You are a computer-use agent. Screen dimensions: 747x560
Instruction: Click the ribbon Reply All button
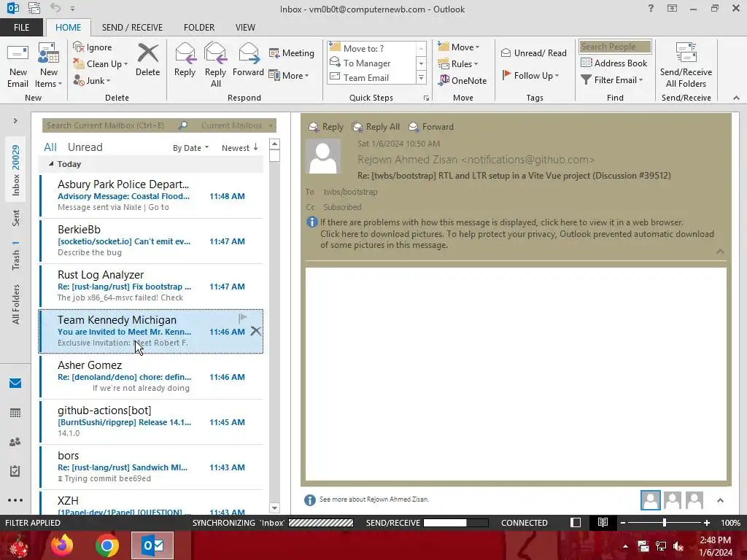(215, 65)
